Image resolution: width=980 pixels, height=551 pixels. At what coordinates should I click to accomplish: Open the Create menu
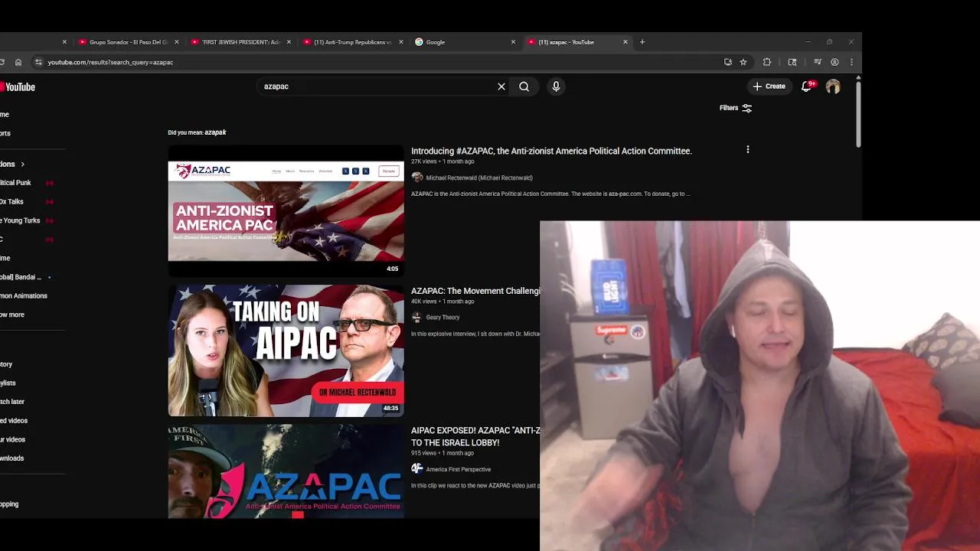coord(769,86)
